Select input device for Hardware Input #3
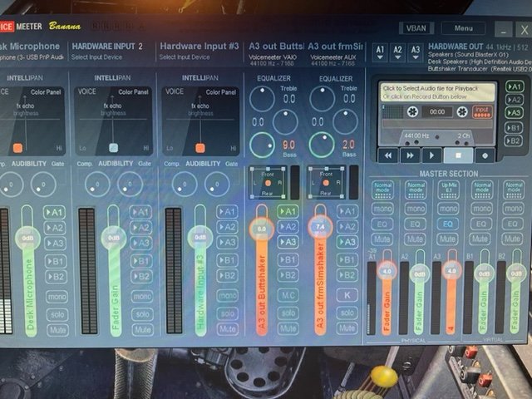The image size is (532, 399). click(185, 57)
